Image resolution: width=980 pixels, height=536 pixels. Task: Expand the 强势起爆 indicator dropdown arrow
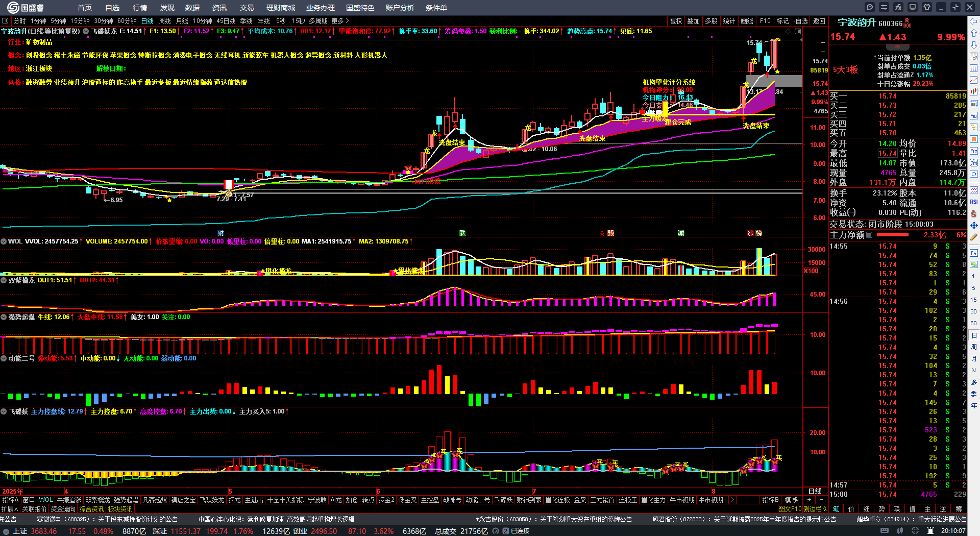tap(4, 317)
